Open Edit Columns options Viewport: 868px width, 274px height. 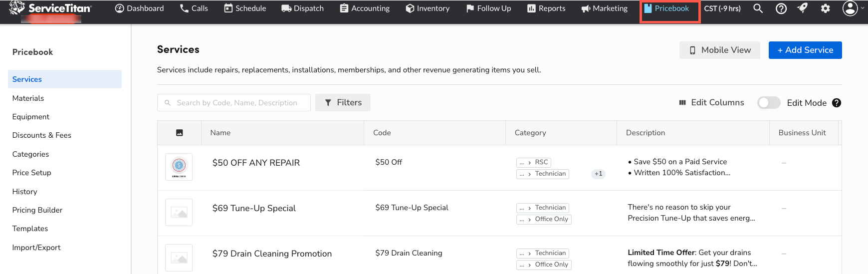[711, 102]
